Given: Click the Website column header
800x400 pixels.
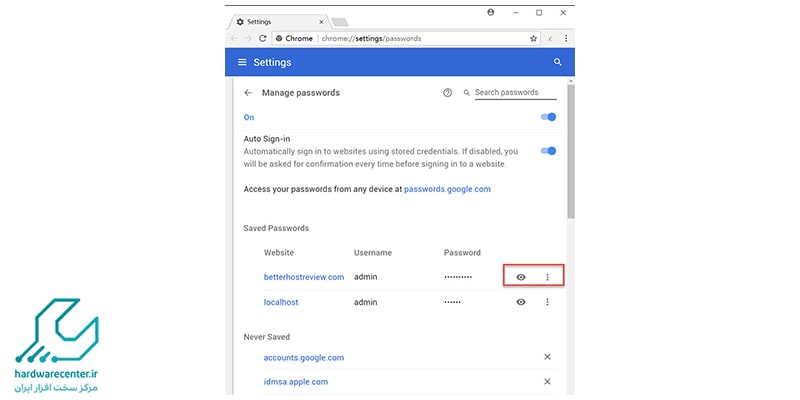Looking at the screenshot, I should (279, 253).
